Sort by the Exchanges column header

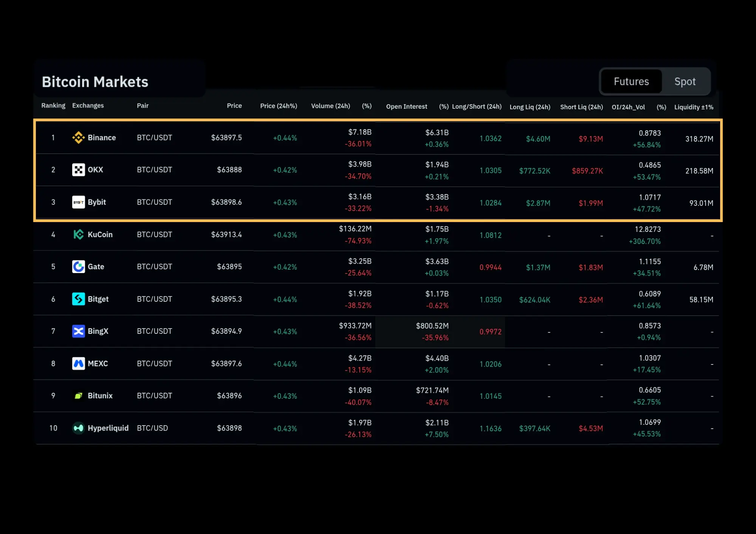click(x=88, y=105)
